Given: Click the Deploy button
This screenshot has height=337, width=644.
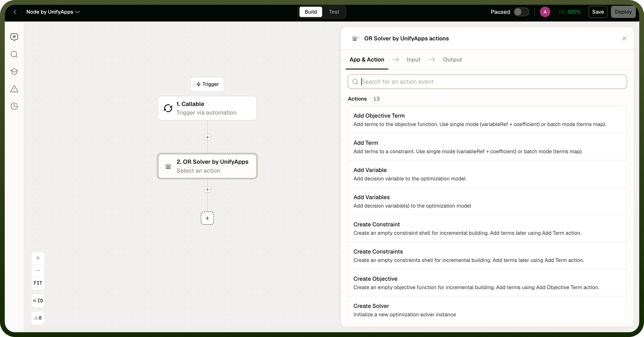Looking at the screenshot, I should (x=623, y=12).
